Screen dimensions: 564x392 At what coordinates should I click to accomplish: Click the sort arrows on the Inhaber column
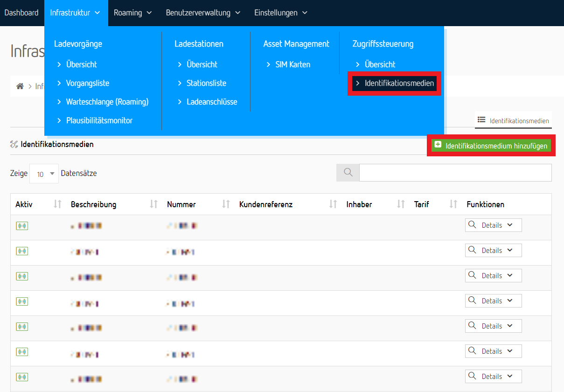pos(399,204)
